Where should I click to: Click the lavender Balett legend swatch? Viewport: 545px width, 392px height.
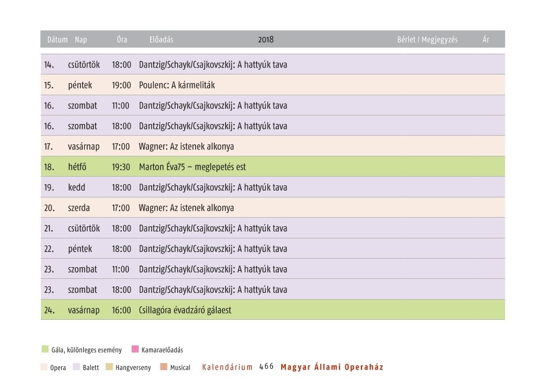76,367
